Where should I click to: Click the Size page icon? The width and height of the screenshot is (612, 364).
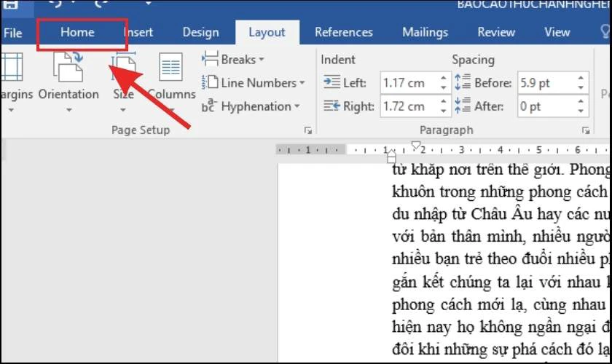tap(124, 67)
